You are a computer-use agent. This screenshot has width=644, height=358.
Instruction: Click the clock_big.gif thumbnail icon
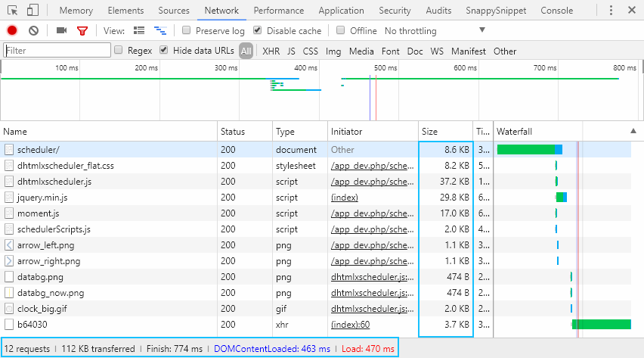(x=9, y=309)
